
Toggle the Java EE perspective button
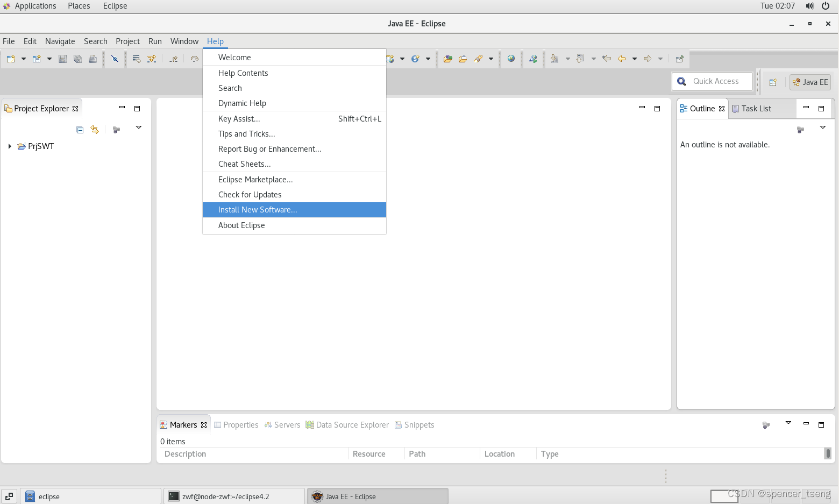[x=810, y=82]
